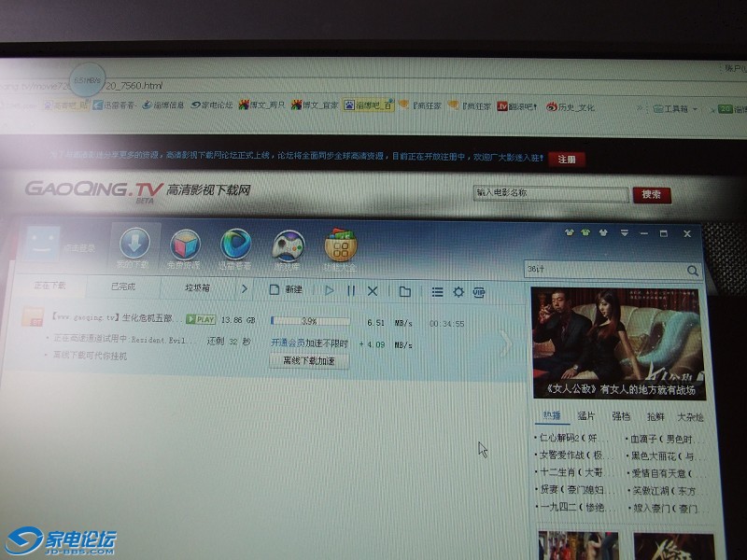747x560 pixels.
Task: Open settings with the gear icon
Action: [458, 292]
